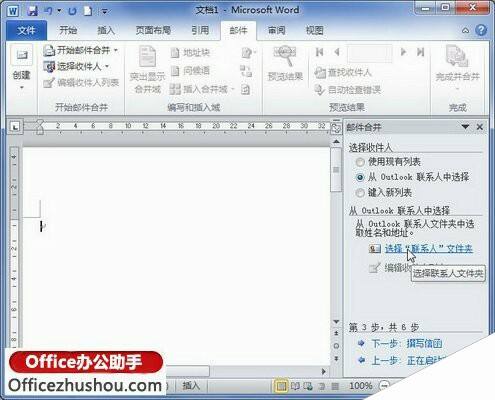Image resolution: width=495 pixels, height=400 pixels.
Task: Click 下一步: 撰写信函 link
Action: 407,343
